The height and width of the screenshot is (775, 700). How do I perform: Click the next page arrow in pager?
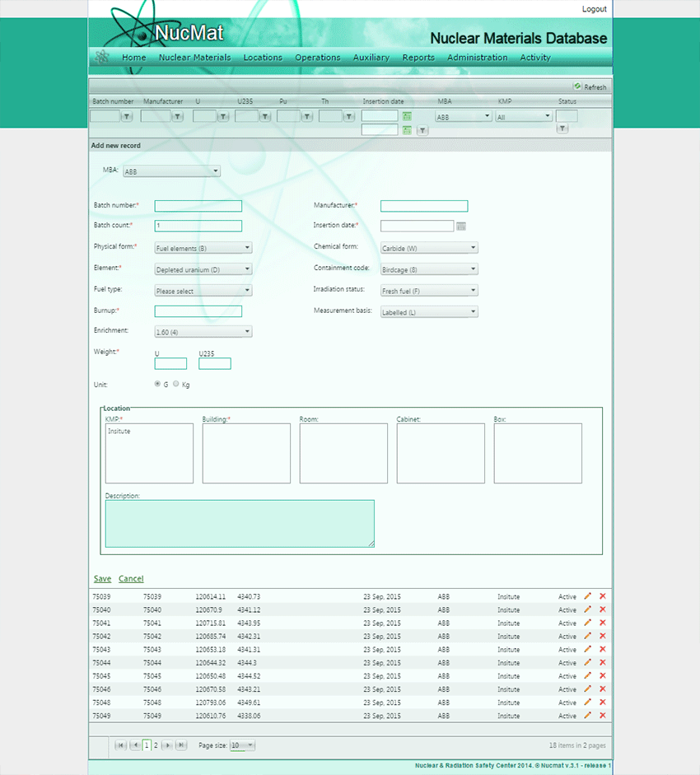167,745
